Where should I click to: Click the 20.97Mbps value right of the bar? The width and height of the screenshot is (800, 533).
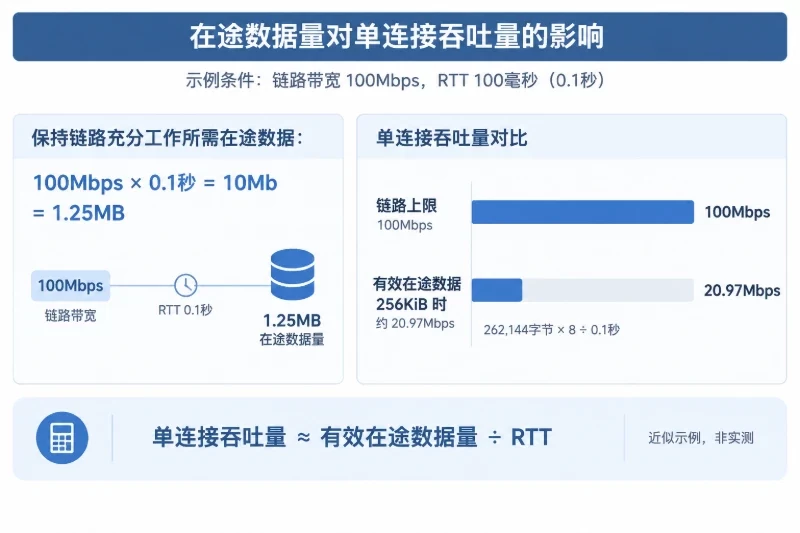tap(742, 290)
